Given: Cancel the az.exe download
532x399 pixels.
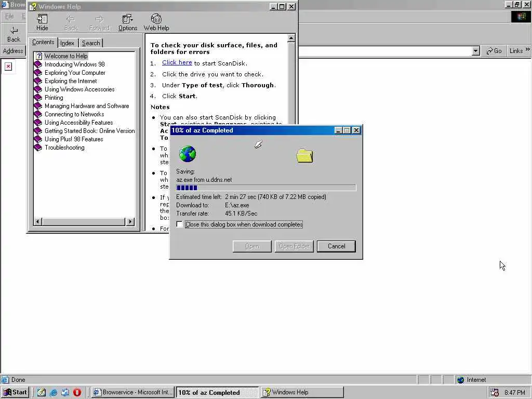Looking at the screenshot, I should [x=336, y=246].
